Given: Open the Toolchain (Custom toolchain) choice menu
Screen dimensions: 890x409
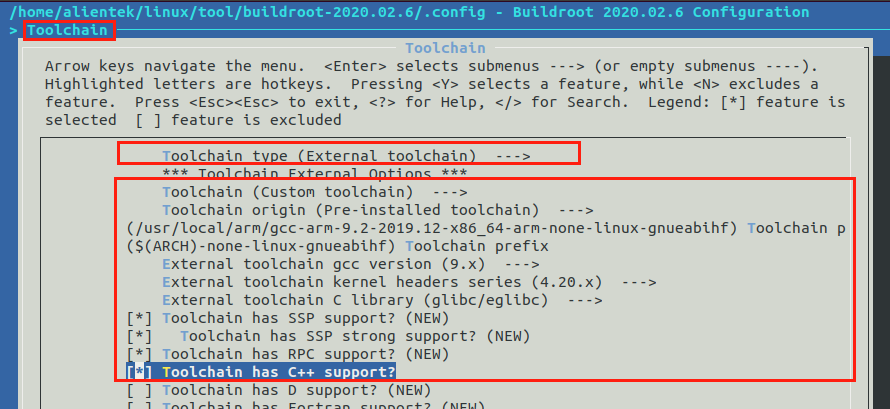Looking at the screenshot, I should 315,192.
